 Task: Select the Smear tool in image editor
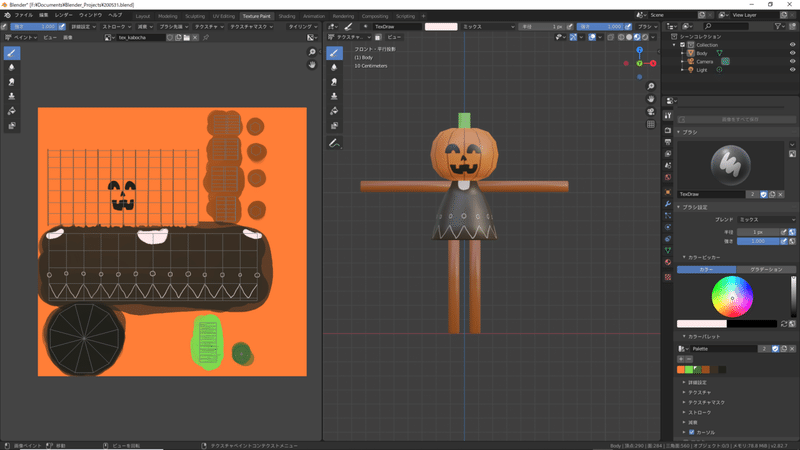(12, 82)
